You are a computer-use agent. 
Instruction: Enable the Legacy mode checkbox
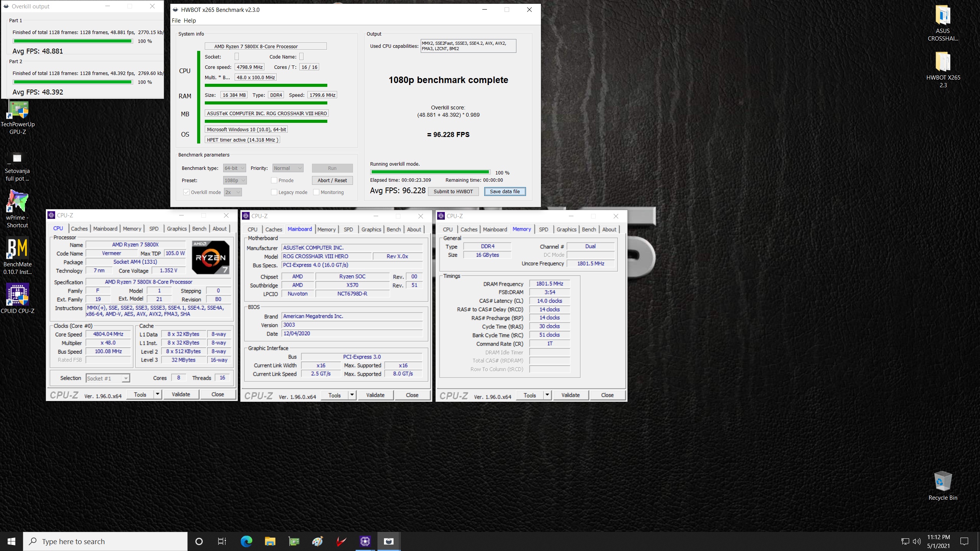click(274, 192)
